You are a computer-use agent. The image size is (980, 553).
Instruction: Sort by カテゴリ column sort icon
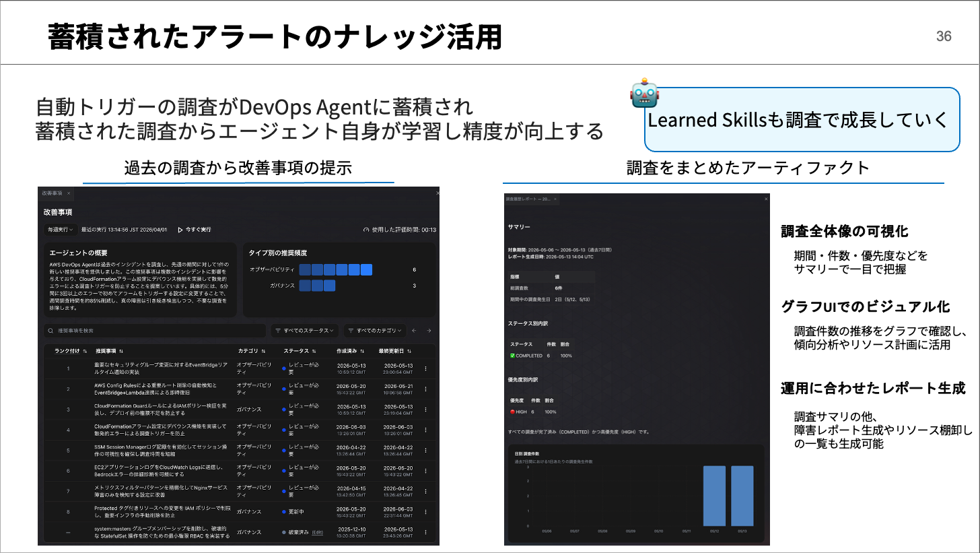263,351
